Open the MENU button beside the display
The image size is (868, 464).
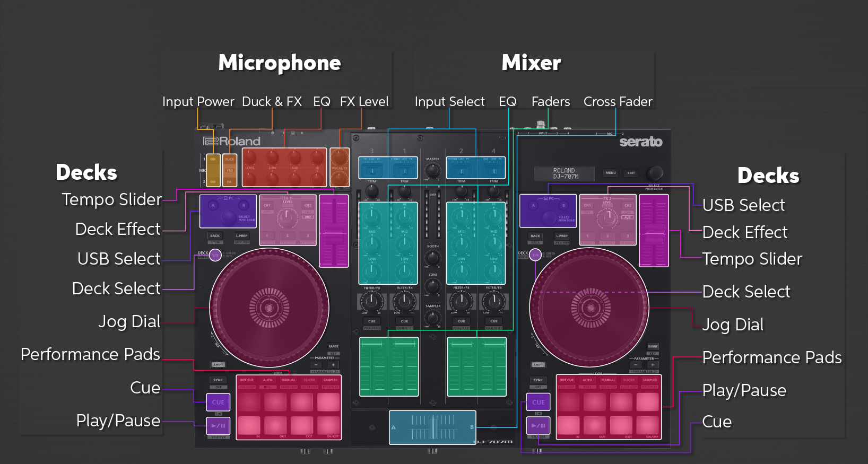(x=611, y=173)
